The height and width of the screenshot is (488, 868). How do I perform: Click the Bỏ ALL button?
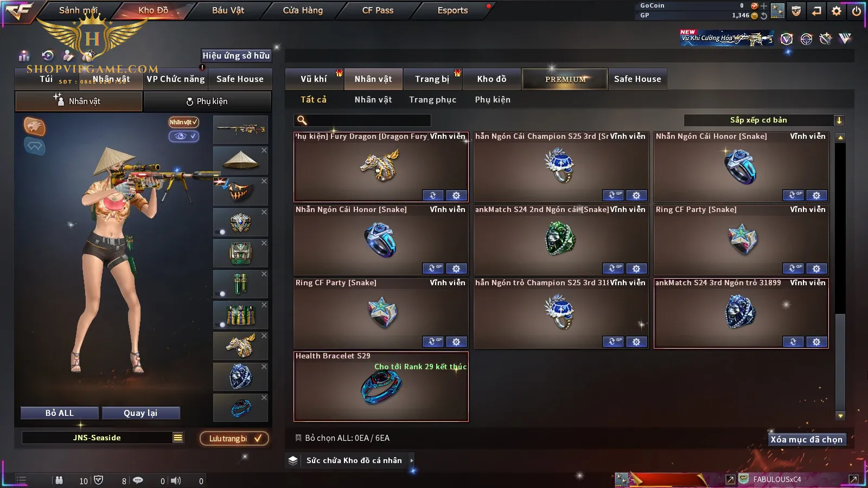point(60,413)
